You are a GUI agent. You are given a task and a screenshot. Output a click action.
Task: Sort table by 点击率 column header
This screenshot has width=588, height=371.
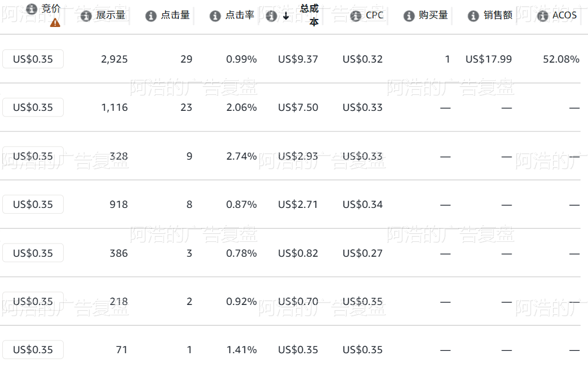240,15
